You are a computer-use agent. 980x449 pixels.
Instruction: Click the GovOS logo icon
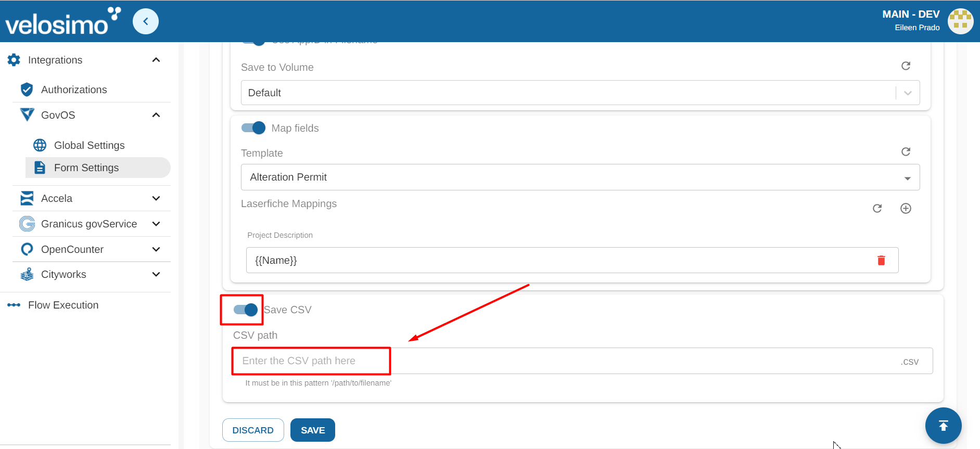27,115
